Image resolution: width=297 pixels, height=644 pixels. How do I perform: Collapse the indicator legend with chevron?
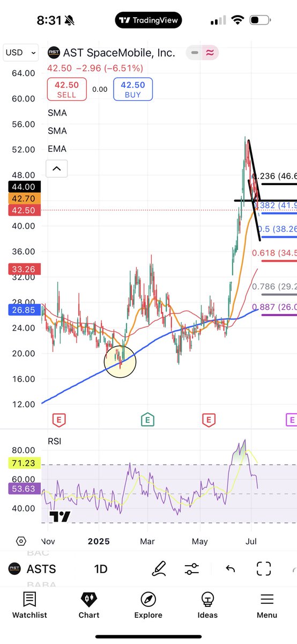pos(56,169)
